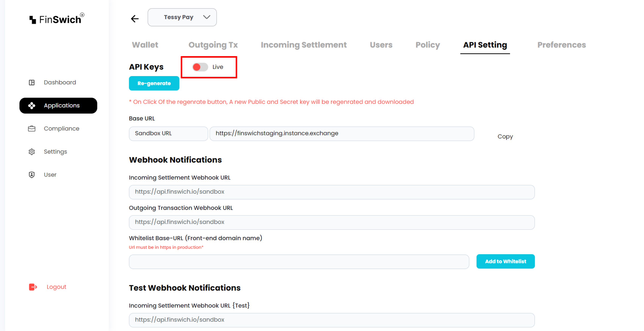Go to Compliance page
Screen dimensions: 644x331
tap(62, 129)
